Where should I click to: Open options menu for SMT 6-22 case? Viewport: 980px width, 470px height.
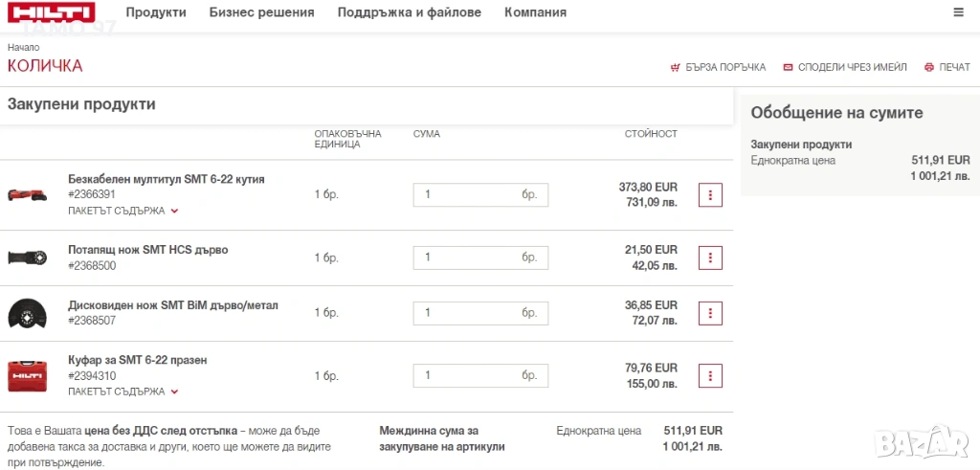[710, 375]
